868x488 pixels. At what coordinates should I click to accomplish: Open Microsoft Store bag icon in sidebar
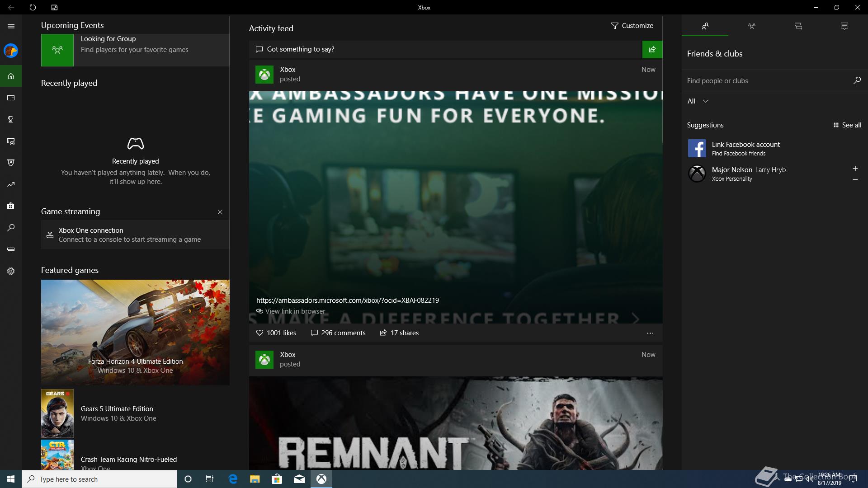point(11,206)
